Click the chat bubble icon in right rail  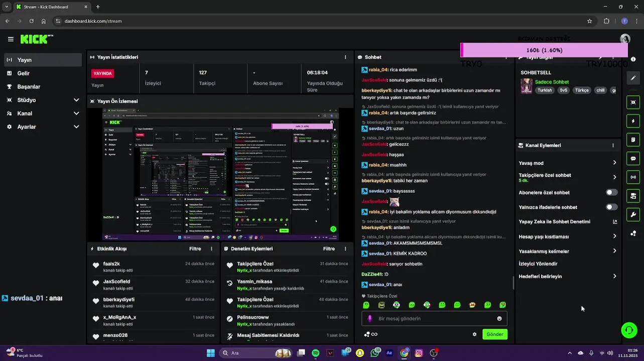click(x=633, y=158)
